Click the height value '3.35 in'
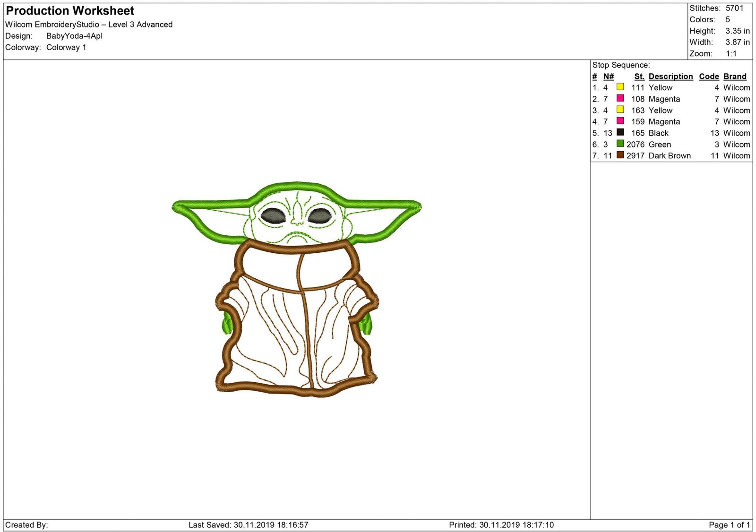 point(738,31)
